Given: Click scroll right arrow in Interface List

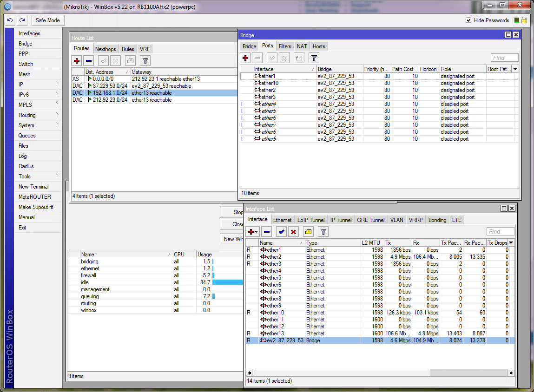Looking at the screenshot, I should click(511, 373).
